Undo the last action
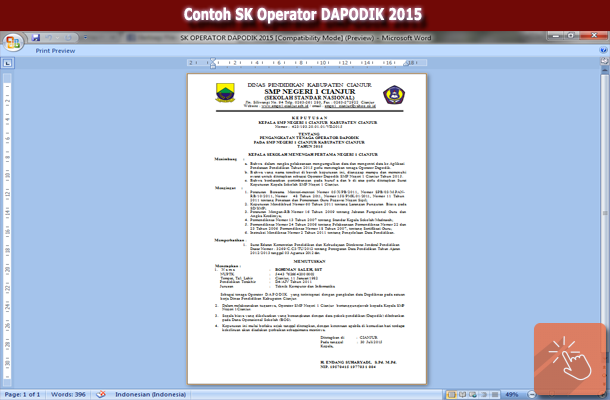The height and width of the screenshot is (400, 610). 49,38
